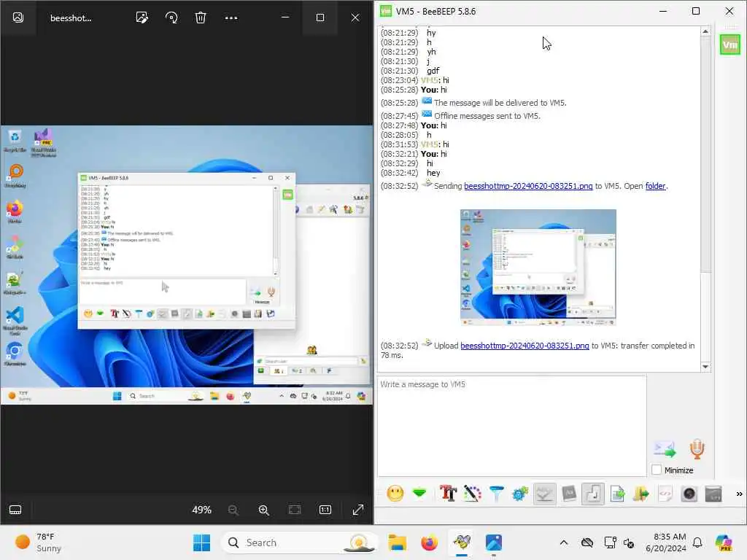
Task: Open clock showing 8:35 AM
Action: 666,542
